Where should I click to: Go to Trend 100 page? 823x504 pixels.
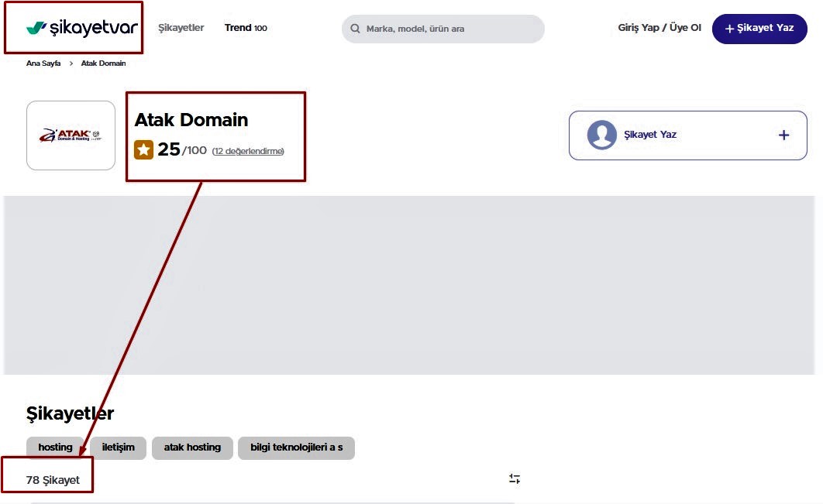[x=246, y=28]
